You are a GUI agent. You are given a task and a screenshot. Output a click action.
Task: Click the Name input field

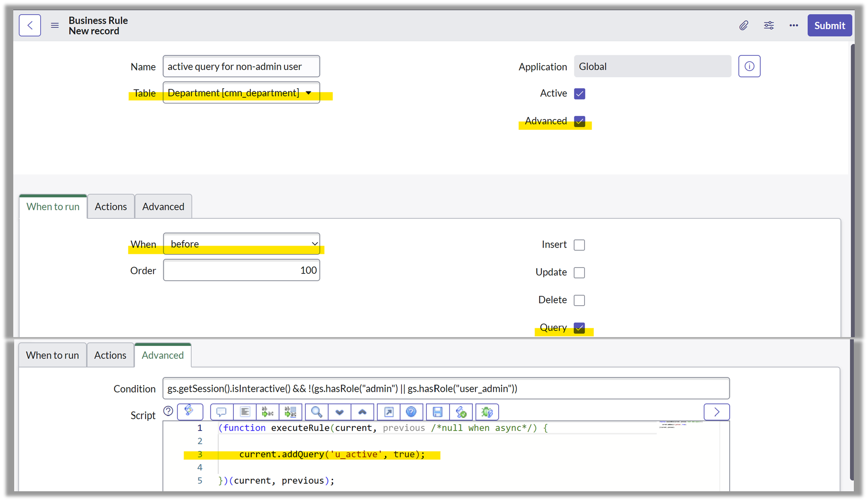point(241,66)
